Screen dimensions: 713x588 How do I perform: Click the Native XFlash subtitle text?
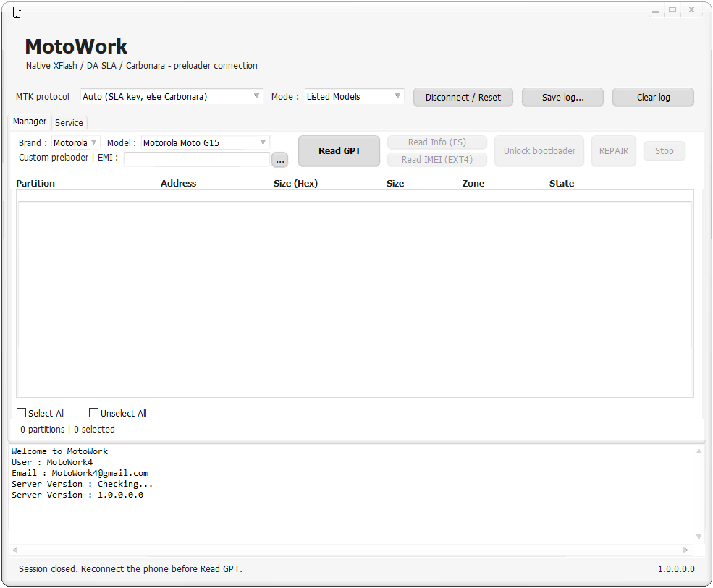tap(141, 65)
